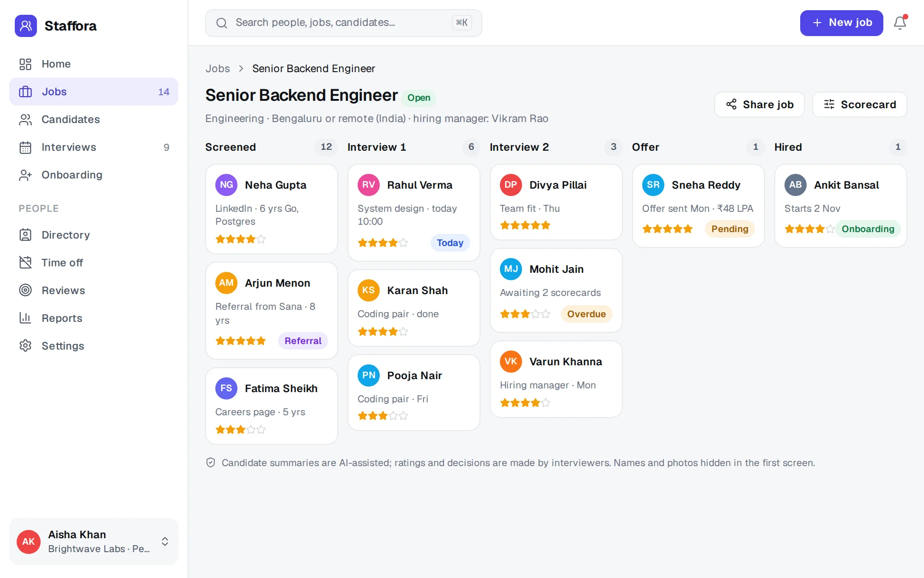Click the Pending badge on Sneha Reddy's card

point(729,229)
